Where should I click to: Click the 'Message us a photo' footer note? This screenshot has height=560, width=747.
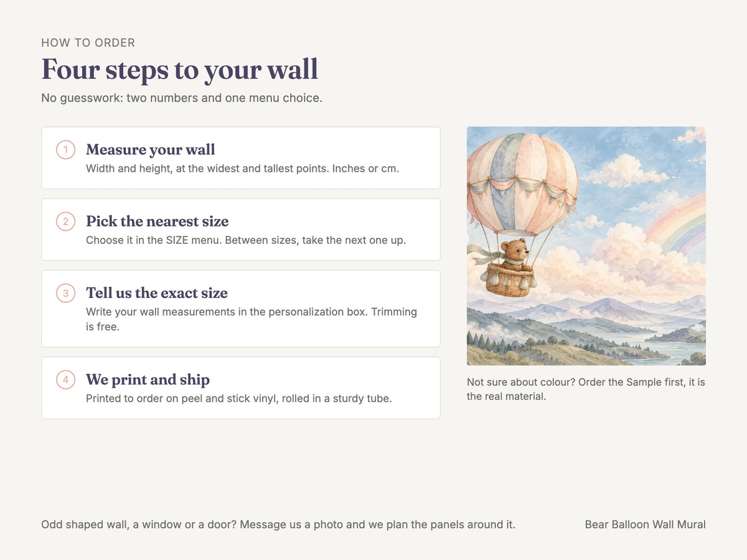click(278, 525)
